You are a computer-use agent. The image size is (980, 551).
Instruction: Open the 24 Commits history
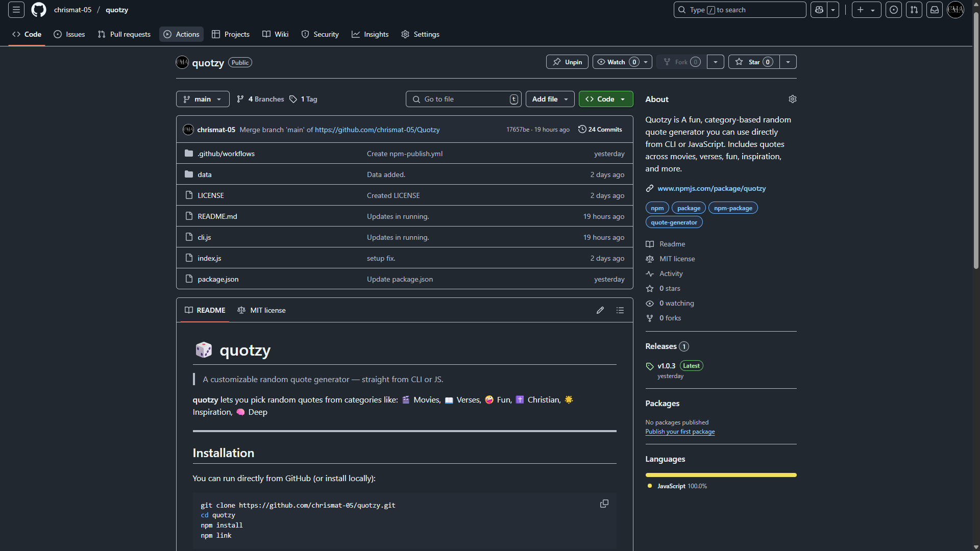pos(600,130)
